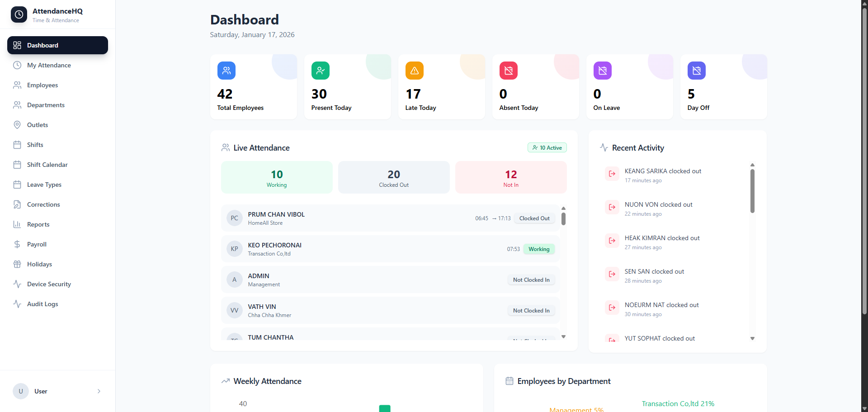The height and width of the screenshot is (412, 868).
Task: Click Not Clocked In badge for ADMIN
Action: [x=531, y=280]
